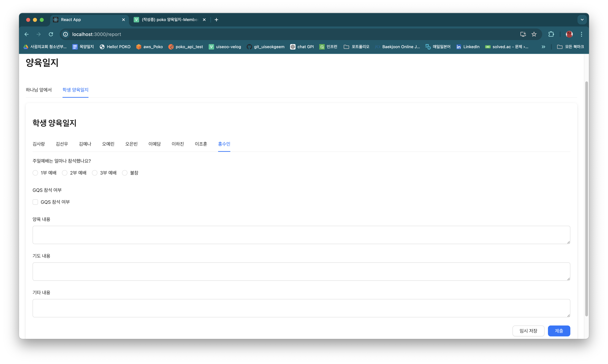Click into the 양육 내용 text area
Viewport: 608px width, 364px height.
(x=301, y=235)
